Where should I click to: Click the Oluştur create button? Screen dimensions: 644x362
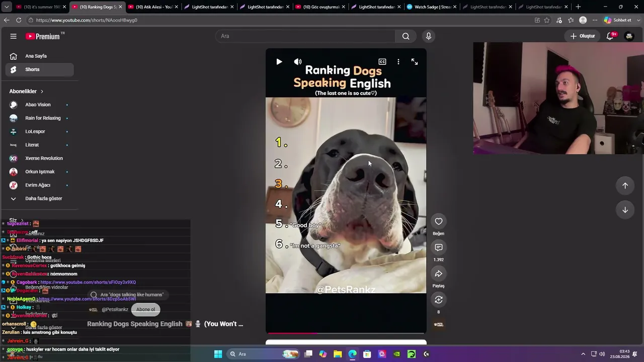583,36
